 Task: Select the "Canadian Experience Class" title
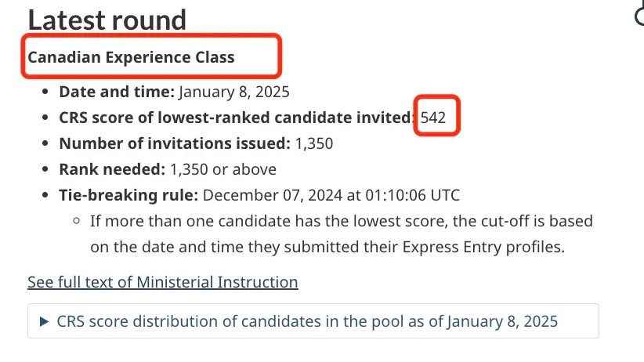click(x=131, y=57)
